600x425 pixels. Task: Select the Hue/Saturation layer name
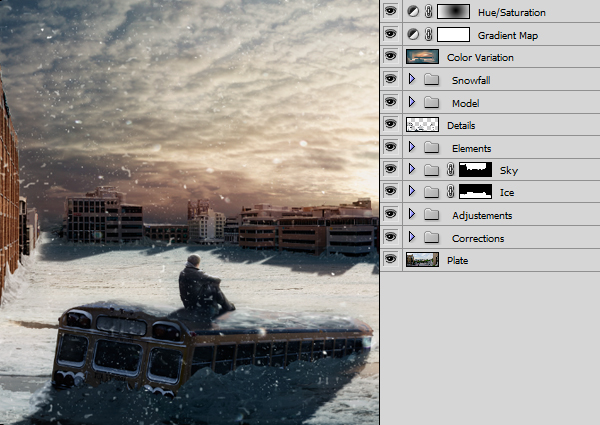pyautogui.click(x=512, y=13)
